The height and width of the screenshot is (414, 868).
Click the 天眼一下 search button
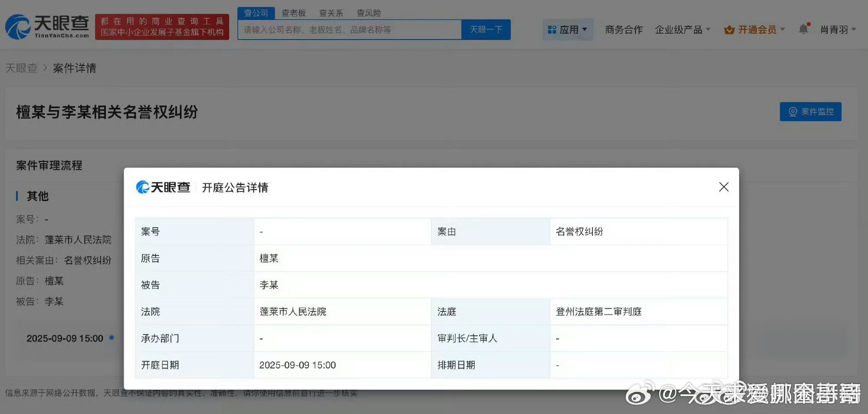coord(486,30)
